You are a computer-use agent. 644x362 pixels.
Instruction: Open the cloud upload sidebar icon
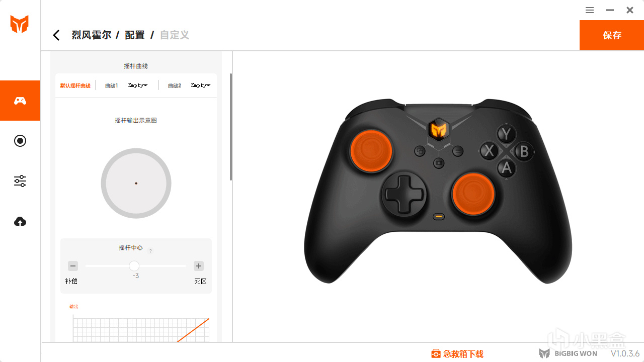20,221
